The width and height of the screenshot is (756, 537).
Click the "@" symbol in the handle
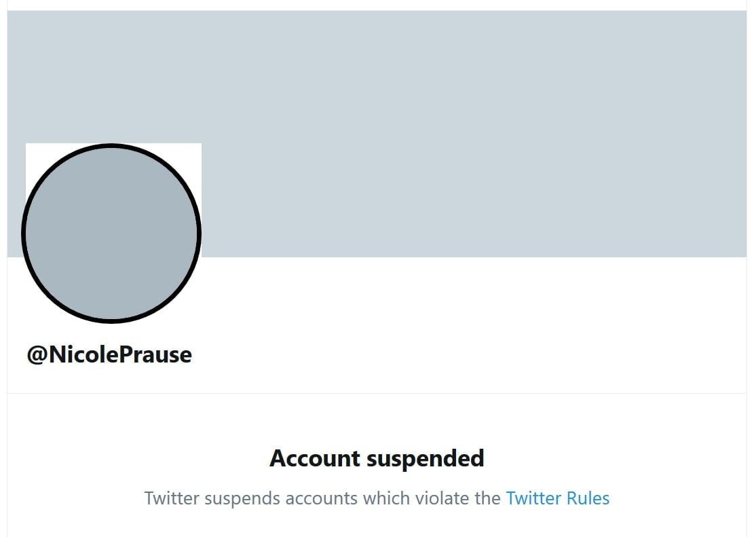pyautogui.click(x=37, y=354)
